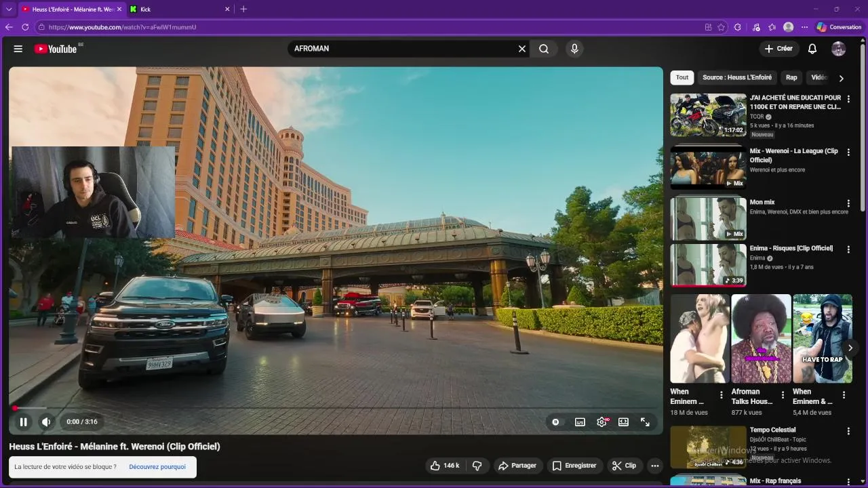Open the HAVE TO RAP short
The height and width of the screenshot is (488, 868).
823,339
